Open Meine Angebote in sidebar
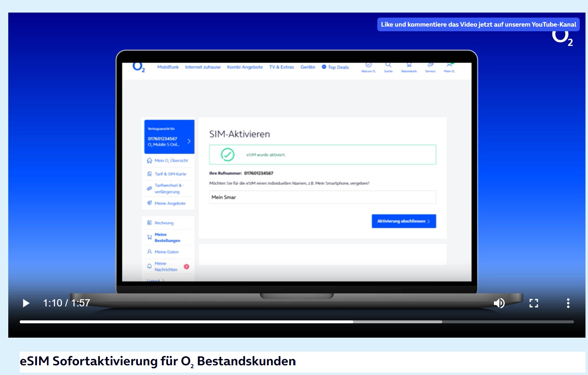This screenshot has width=588, height=375. 170,203
